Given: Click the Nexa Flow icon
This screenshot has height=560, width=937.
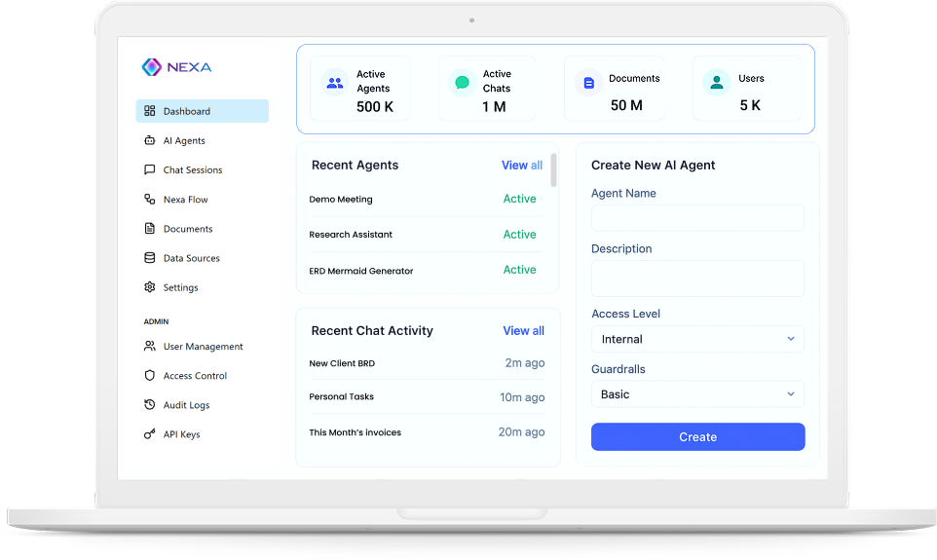Looking at the screenshot, I should pyautogui.click(x=149, y=199).
